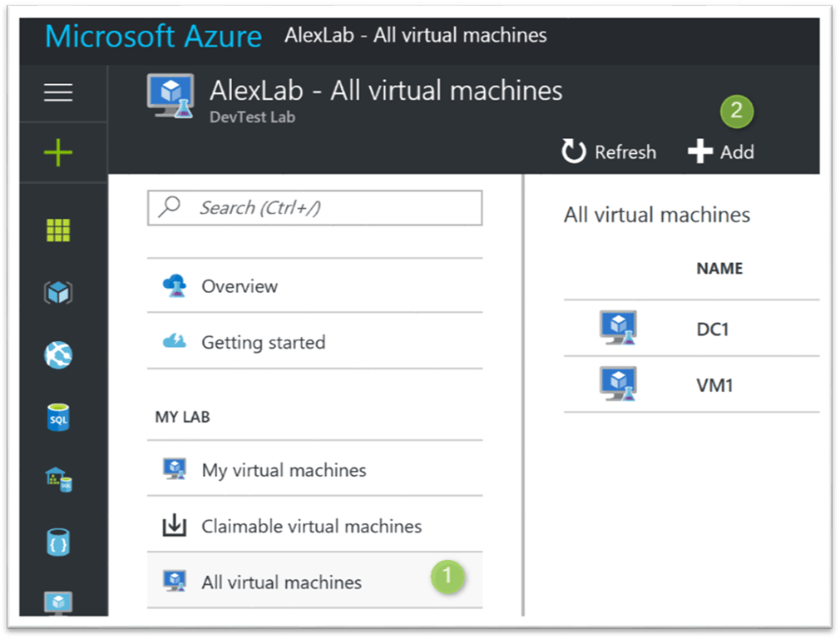This screenshot has width=840, height=639.
Task: Click the Add plus icon in toolbar
Action: 700,151
